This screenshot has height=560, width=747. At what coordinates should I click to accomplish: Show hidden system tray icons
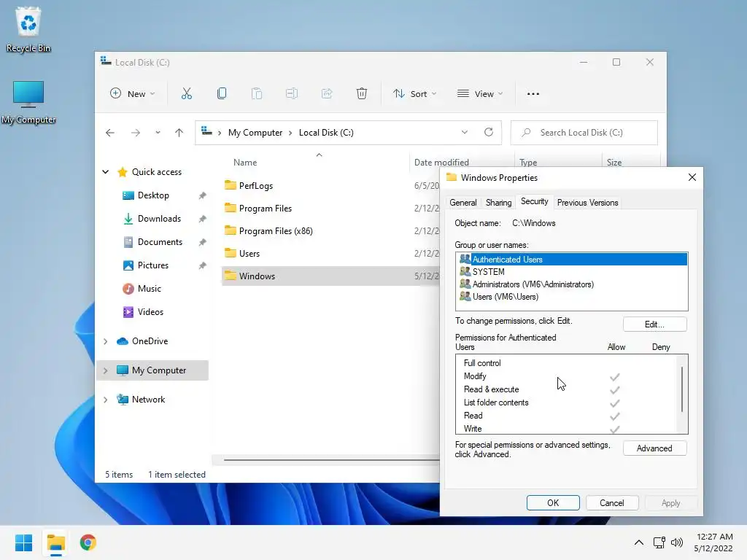[x=639, y=542]
